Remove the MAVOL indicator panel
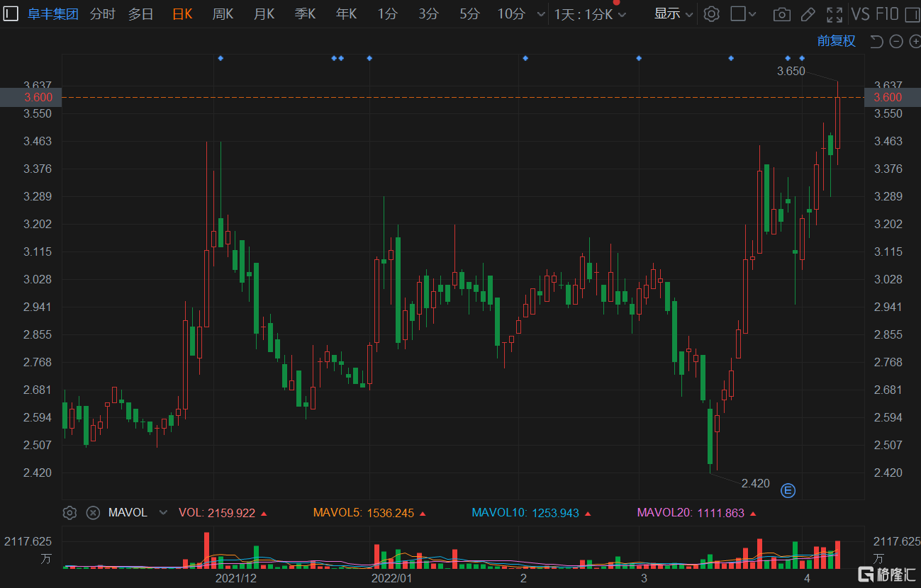This screenshot has height=588, width=921. pyautogui.click(x=93, y=513)
